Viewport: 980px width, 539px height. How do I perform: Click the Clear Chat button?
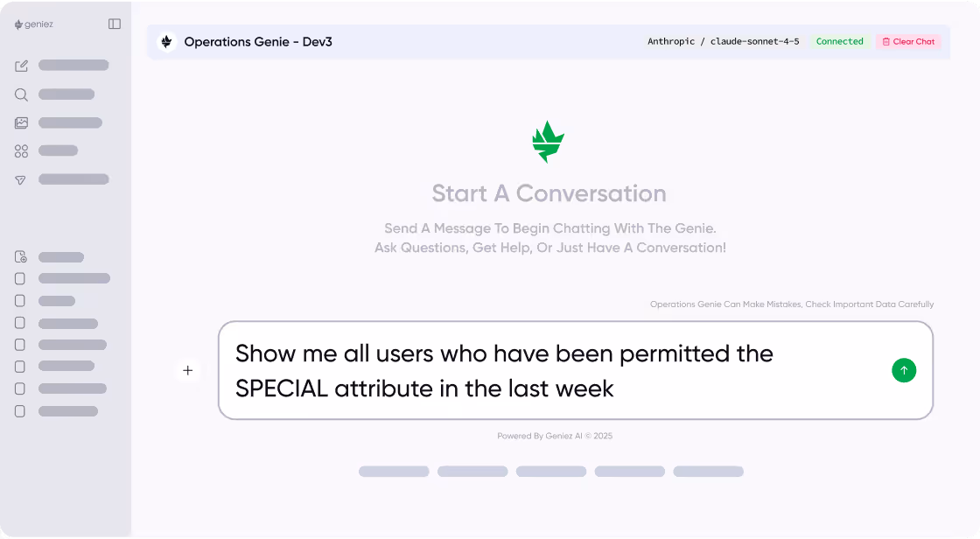coord(908,41)
